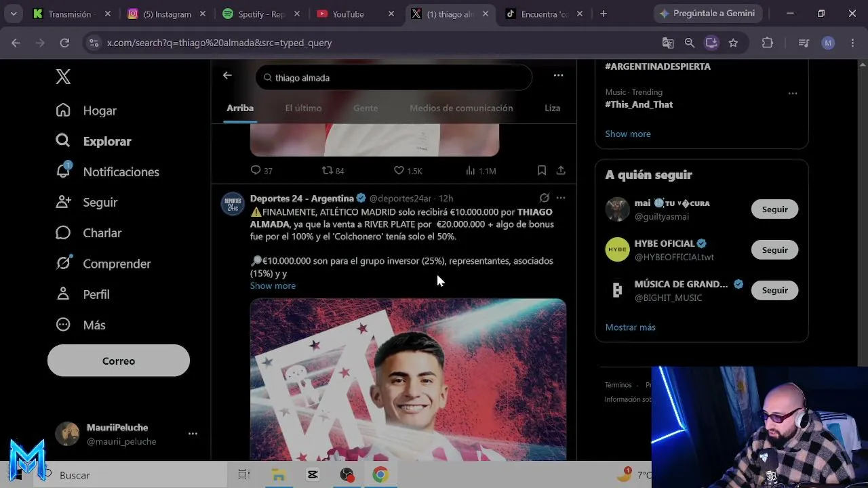The height and width of the screenshot is (488, 868).
Task: Open new browser tab
Action: tap(604, 14)
